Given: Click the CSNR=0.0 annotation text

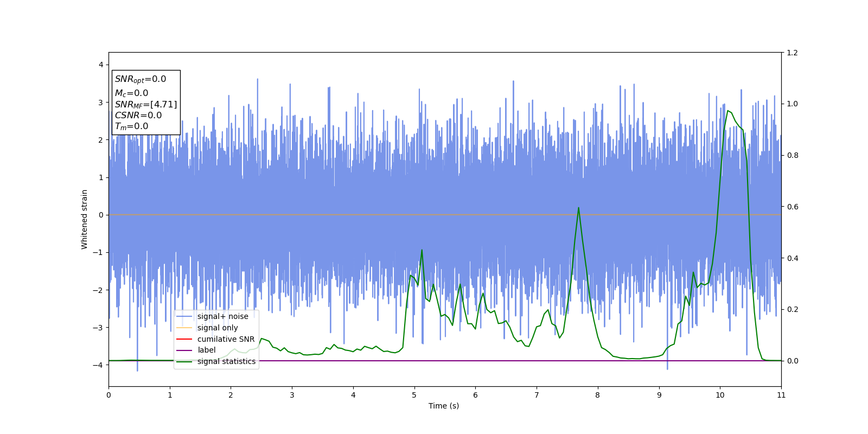Looking at the screenshot, I should (138, 115).
